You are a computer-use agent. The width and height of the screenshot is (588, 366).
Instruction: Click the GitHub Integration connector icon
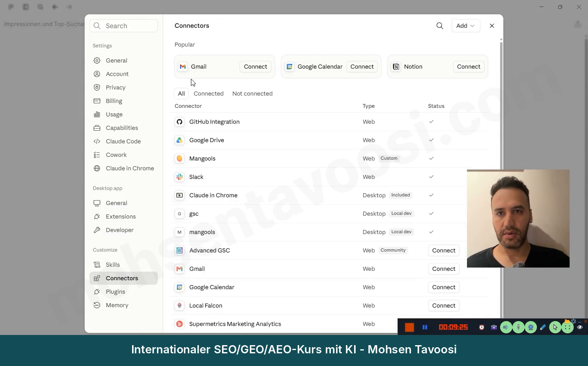click(180, 122)
